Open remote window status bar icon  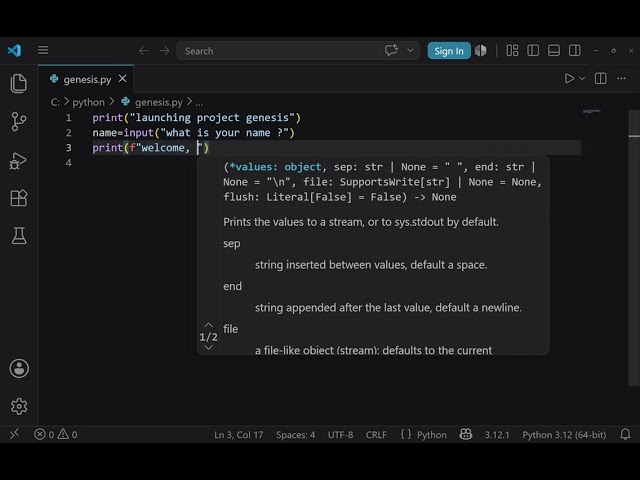14,434
